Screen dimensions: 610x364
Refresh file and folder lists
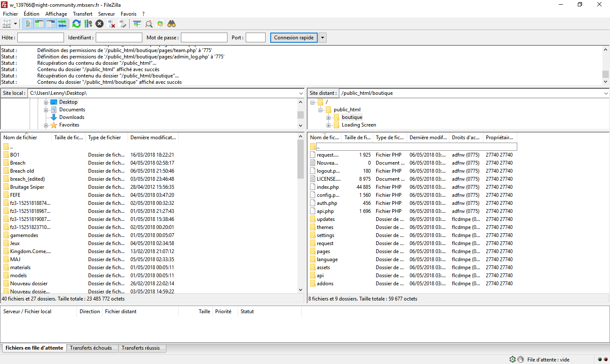pyautogui.click(x=76, y=24)
